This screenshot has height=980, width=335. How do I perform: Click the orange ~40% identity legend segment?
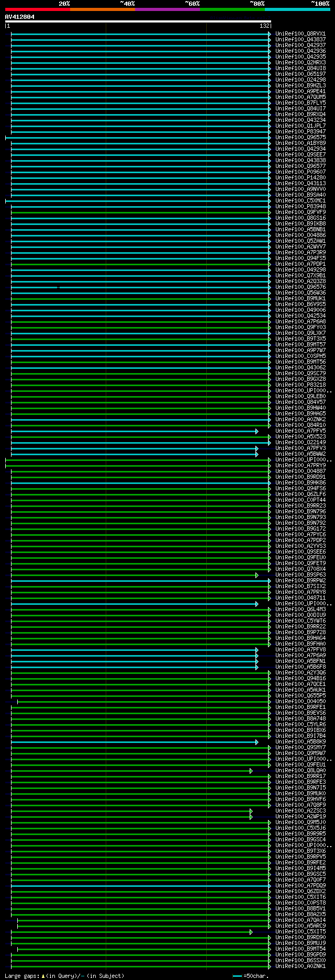(x=102, y=9)
